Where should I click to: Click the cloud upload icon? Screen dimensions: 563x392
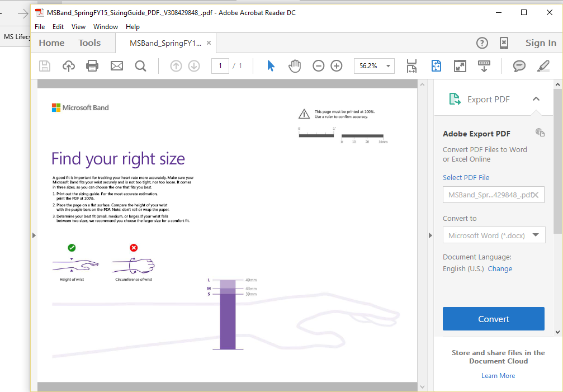tap(69, 66)
